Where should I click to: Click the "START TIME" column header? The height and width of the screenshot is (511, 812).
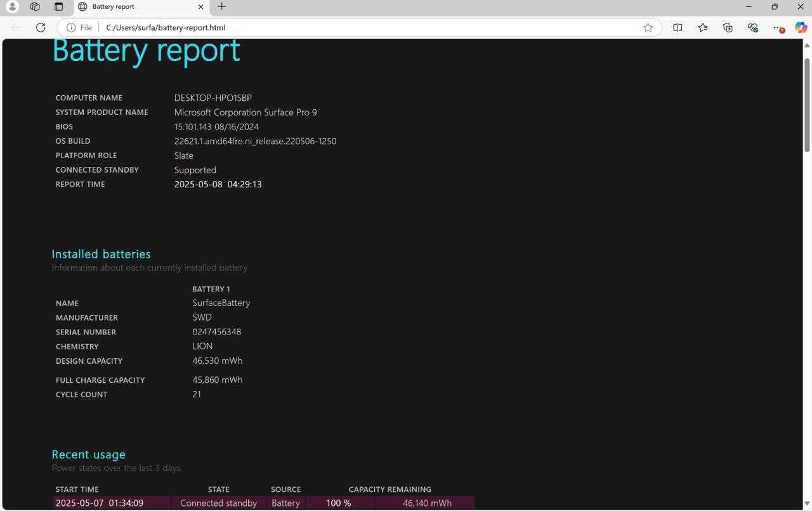(x=77, y=489)
